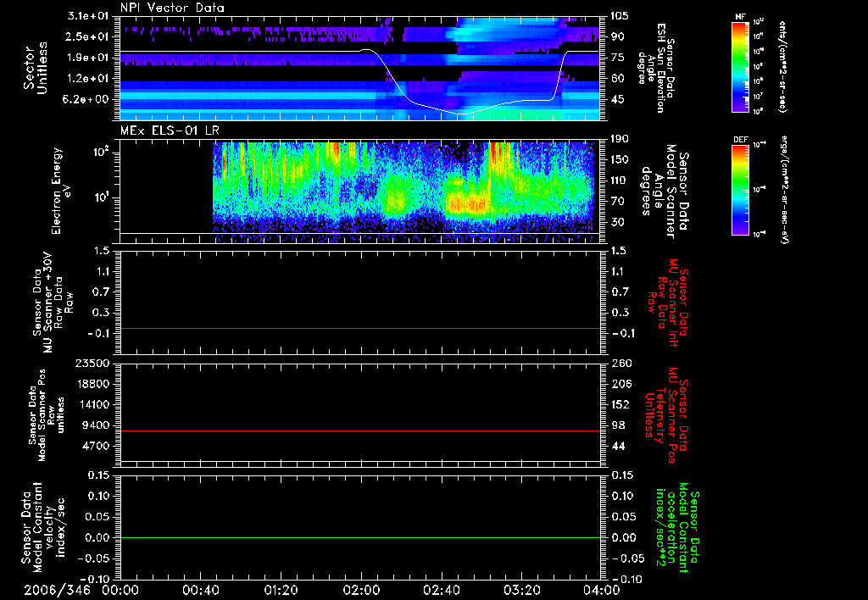Click the '260' right axis tick label
The height and width of the screenshot is (600, 868).
click(620, 364)
